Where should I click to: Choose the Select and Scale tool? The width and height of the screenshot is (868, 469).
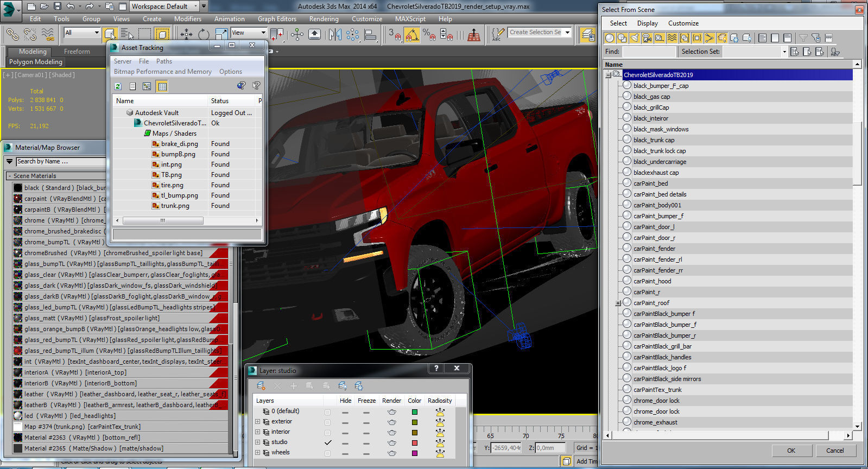pyautogui.click(x=221, y=34)
